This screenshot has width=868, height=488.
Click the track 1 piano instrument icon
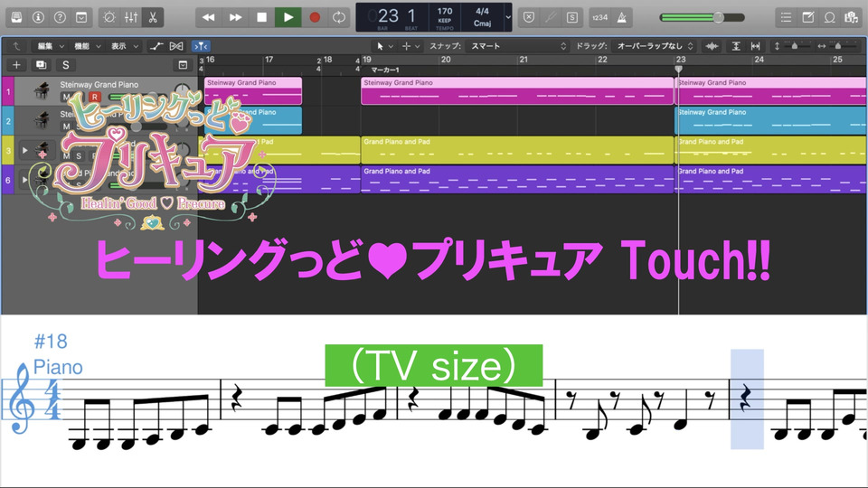tap(42, 90)
